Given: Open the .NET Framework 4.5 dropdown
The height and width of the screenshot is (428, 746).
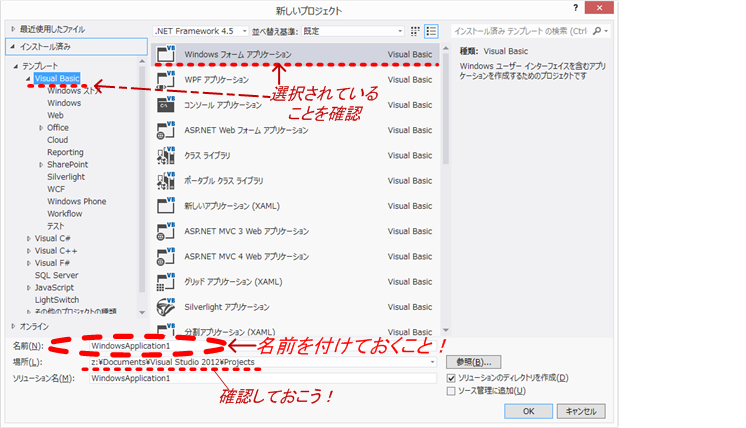Looking at the screenshot, I should tap(200, 31).
